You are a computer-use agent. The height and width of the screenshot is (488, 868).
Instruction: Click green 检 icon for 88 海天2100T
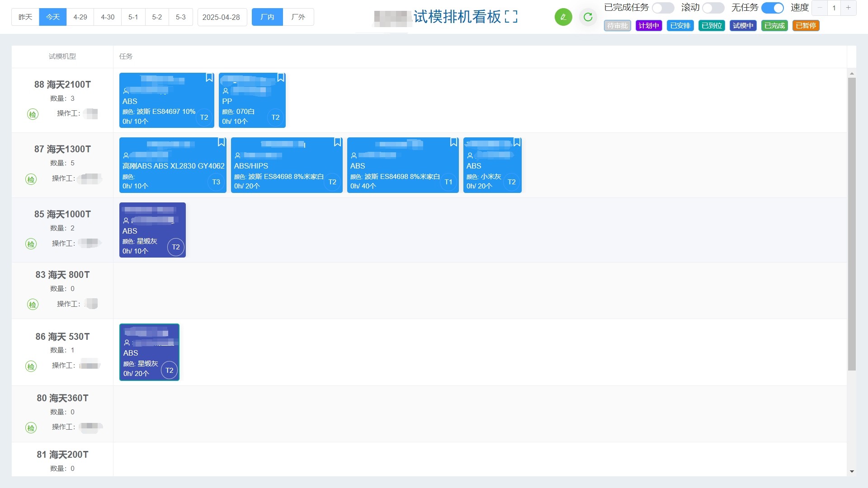coord(33,114)
